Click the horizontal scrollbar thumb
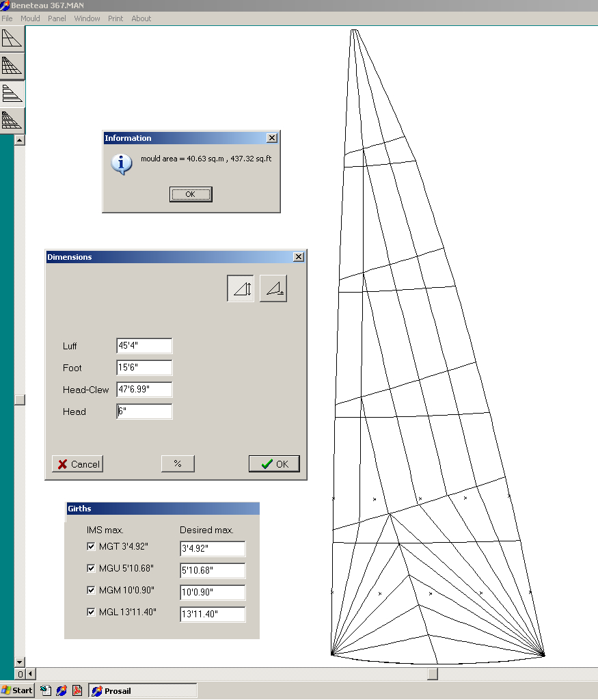Viewport: 598px width, 700px height. click(433, 673)
